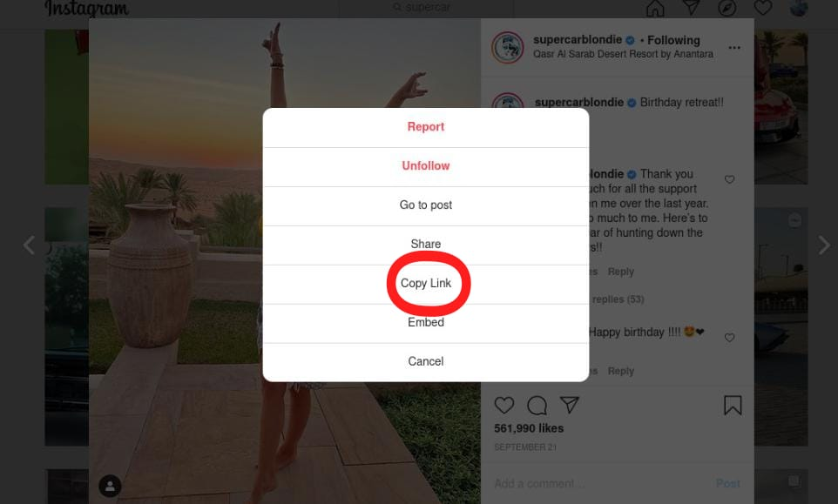Like the Thank you comment by supercarblondie
This screenshot has width=838, height=504.
tap(729, 179)
